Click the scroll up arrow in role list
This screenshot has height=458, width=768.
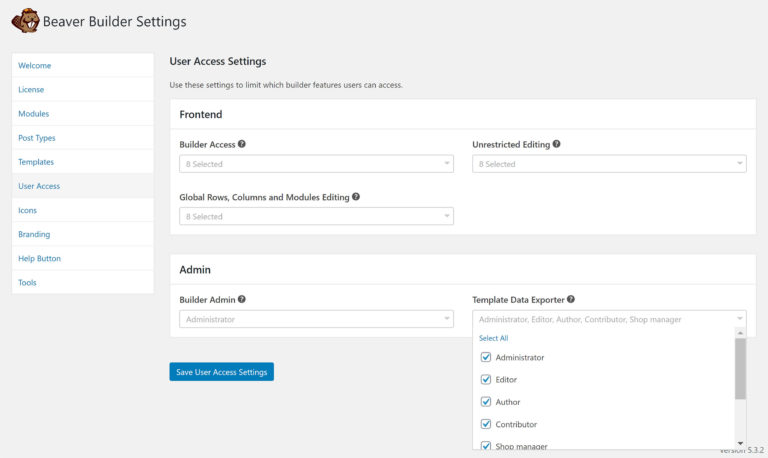tap(740, 333)
